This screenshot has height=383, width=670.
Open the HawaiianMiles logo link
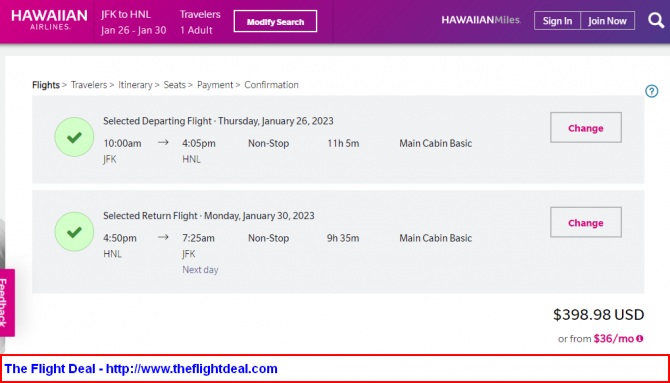click(x=481, y=20)
